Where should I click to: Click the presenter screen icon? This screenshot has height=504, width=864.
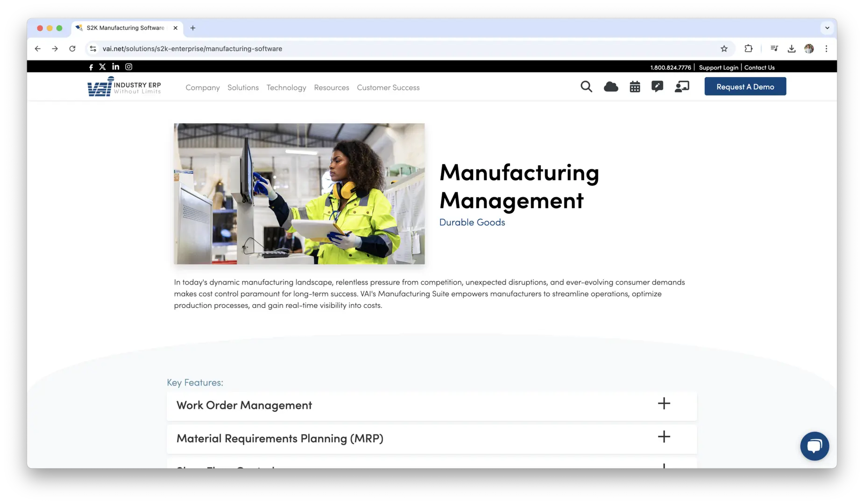[x=682, y=87]
